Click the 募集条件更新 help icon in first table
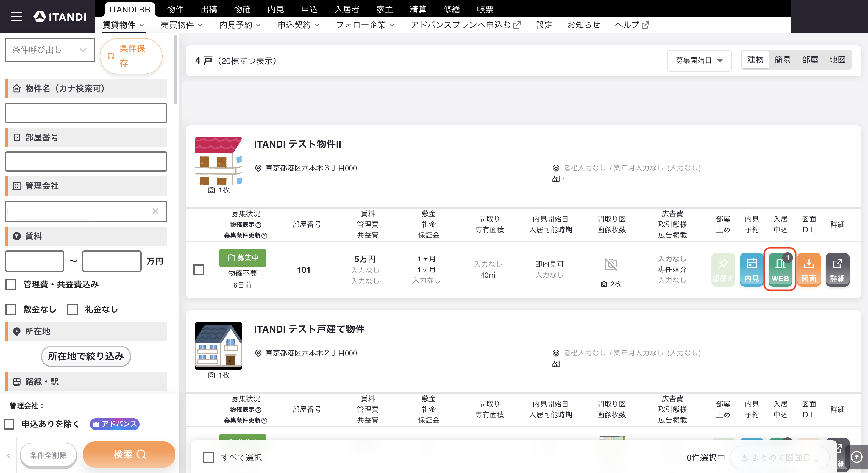 [x=265, y=235]
